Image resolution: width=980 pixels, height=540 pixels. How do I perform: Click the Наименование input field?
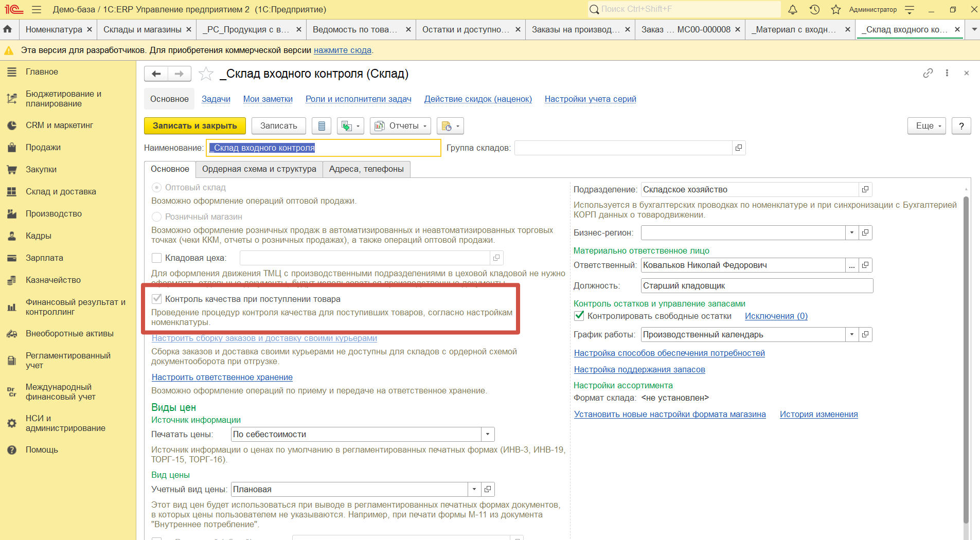click(324, 148)
